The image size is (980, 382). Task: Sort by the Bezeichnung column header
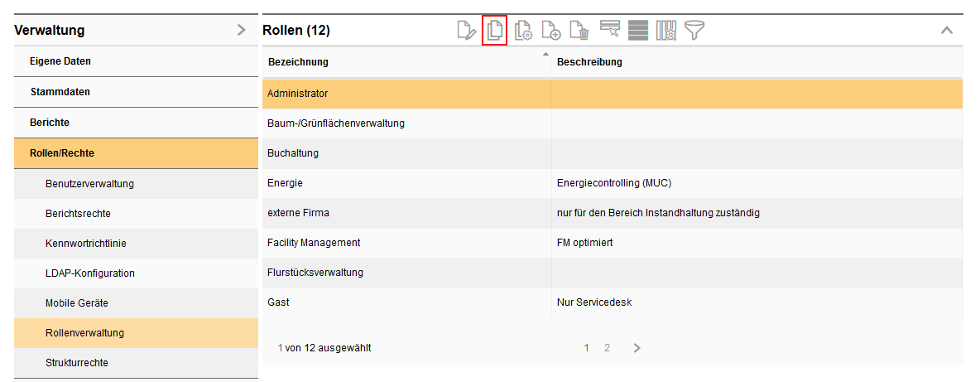pos(298,62)
